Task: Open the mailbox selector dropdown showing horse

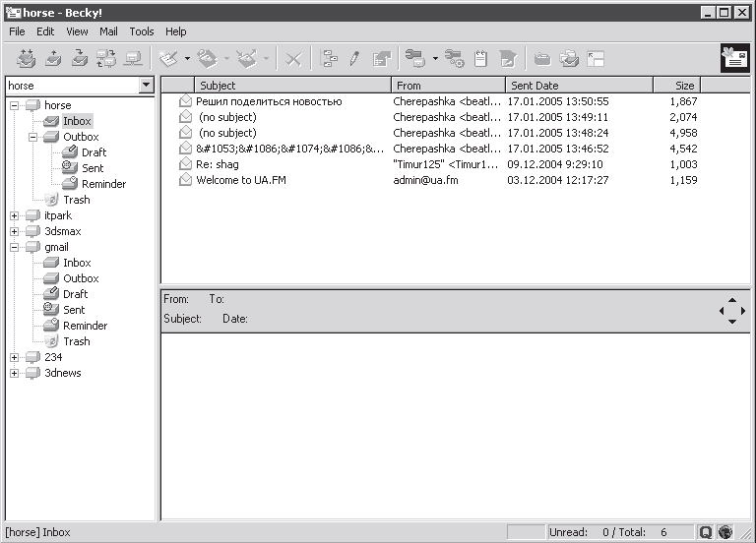Action: 147,86
